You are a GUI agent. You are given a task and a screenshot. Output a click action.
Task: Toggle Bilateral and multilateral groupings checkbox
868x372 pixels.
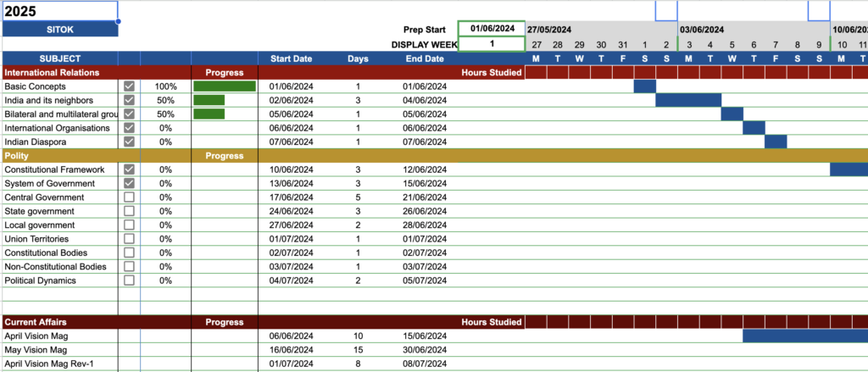(x=129, y=114)
